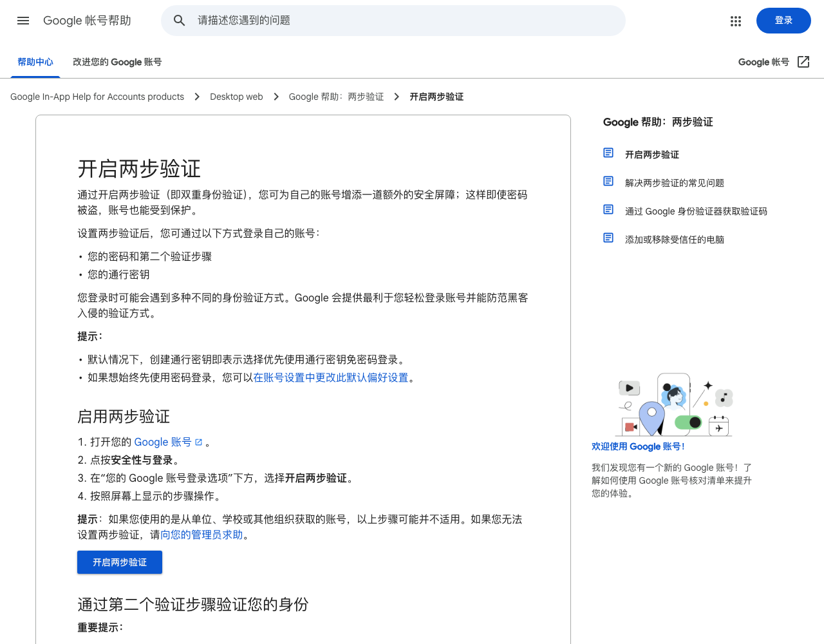
Task: Click the document icon beside 通过 Google 身份验证器获取验证码
Action: pyautogui.click(x=608, y=209)
